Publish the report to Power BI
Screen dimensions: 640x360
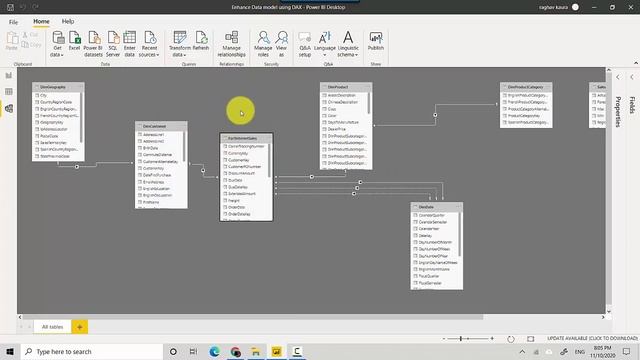click(376, 41)
